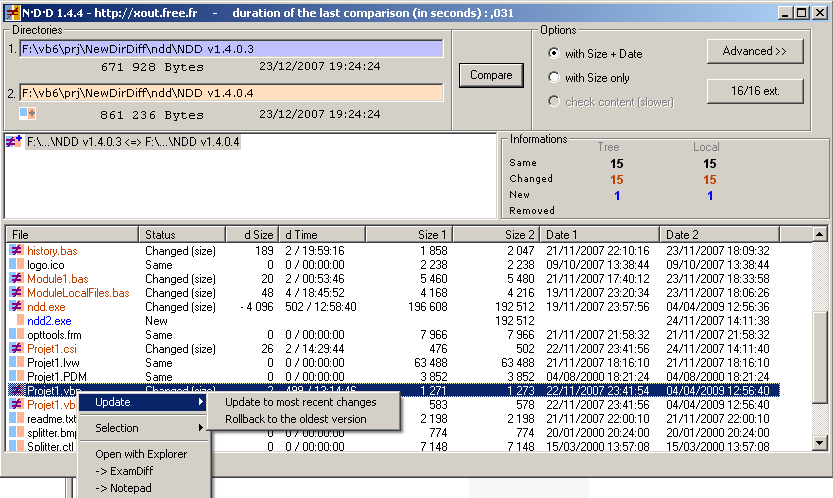The image size is (833, 498).
Task: Click the changed-file icon next to history.bas
Action: tap(16, 250)
